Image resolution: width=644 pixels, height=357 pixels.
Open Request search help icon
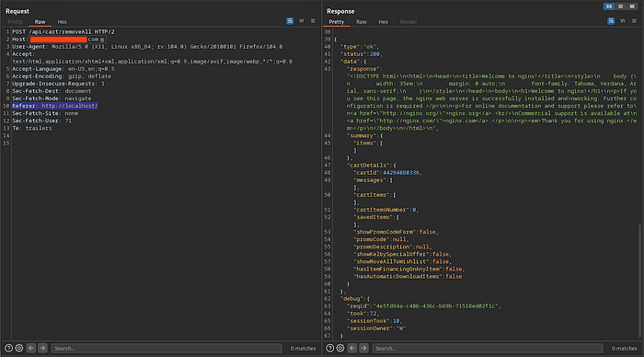8,348
